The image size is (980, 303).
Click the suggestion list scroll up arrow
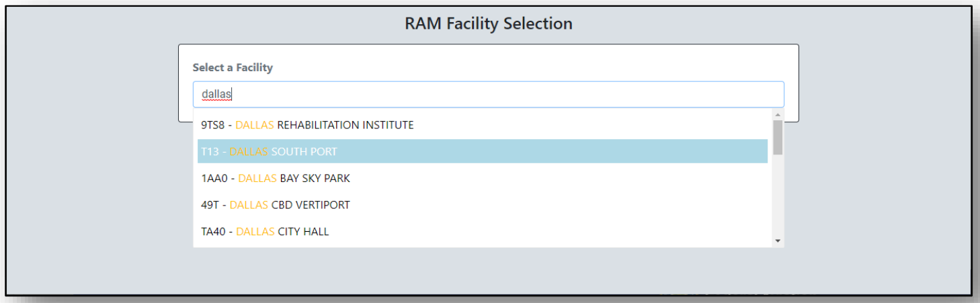click(x=778, y=116)
